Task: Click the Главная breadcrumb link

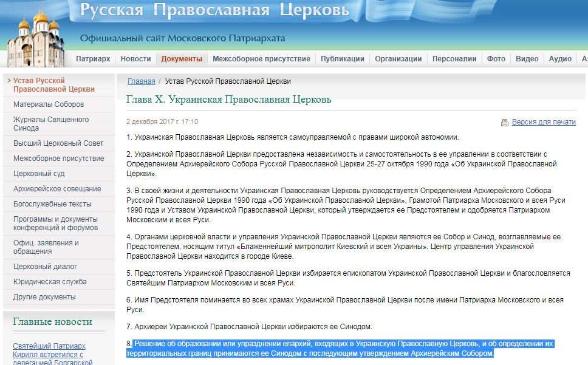Action: (141, 81)
